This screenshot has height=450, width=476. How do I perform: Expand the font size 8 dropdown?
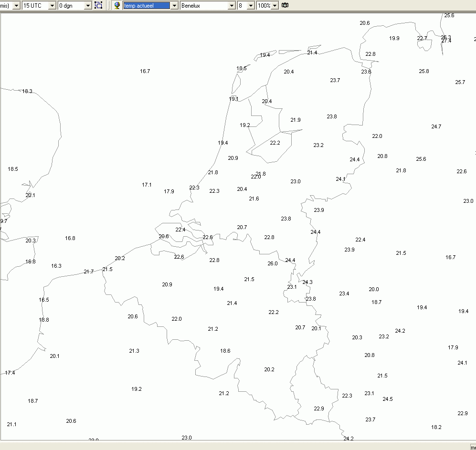(251, 5)
